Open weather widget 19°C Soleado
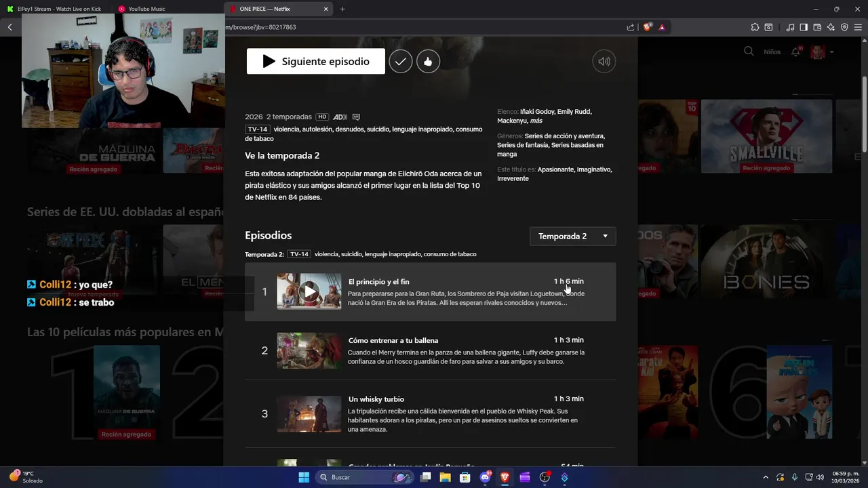Screen dimensions: 868x488 pyautogui.click(x=27, y=477)
